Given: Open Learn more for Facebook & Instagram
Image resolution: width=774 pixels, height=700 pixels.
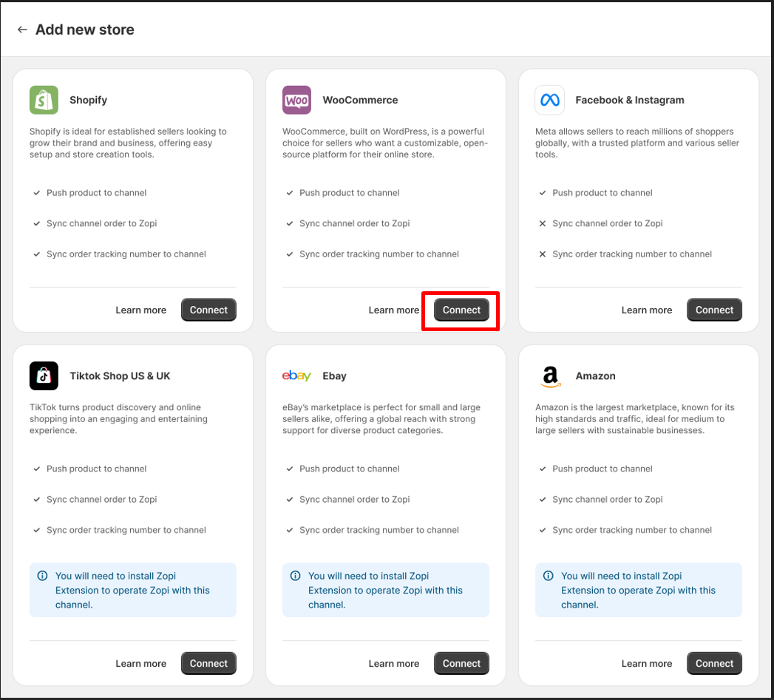Looking at the screenshot, I should 647,310.
